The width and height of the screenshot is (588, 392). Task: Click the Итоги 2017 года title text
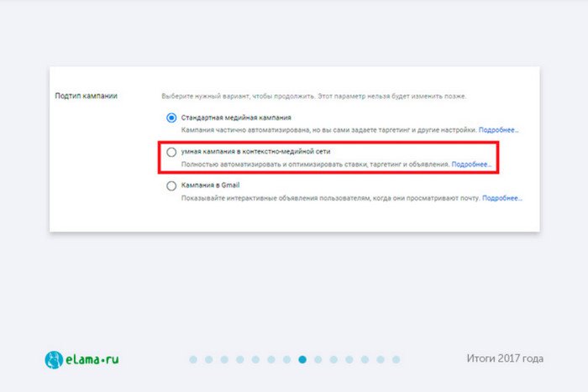[x=505, y=358]
